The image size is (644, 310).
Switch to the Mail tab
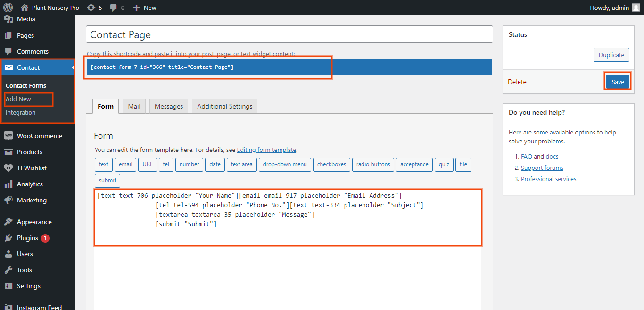pos(134,106)
